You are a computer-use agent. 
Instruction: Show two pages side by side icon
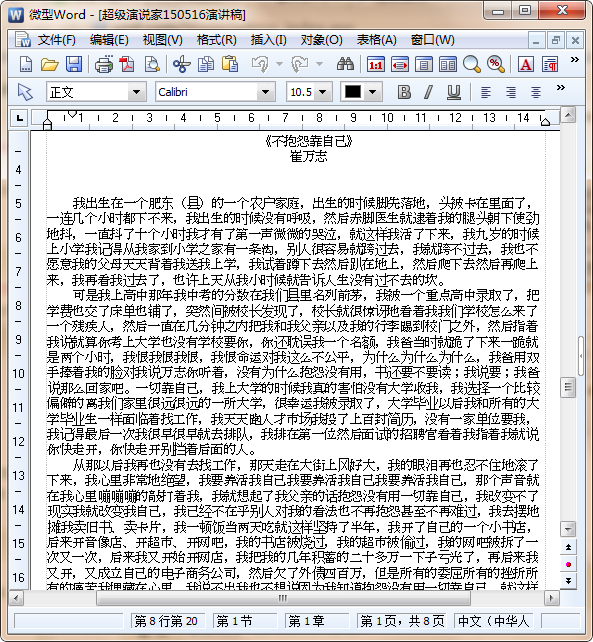click(x=448, y=65)
